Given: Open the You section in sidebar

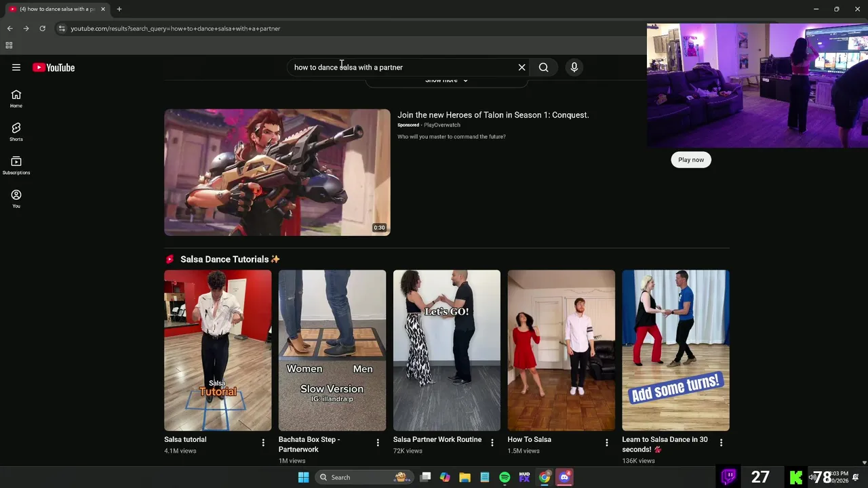Looking at the screenshot, I should 16,199.
